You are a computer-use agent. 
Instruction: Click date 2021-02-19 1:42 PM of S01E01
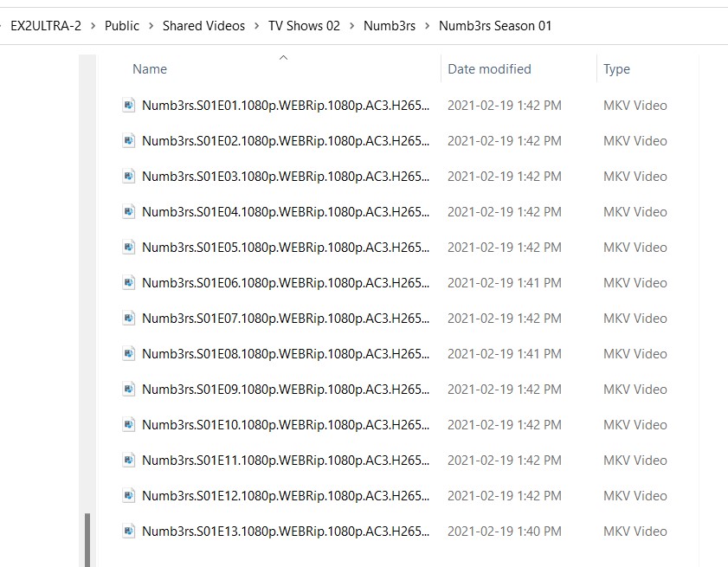(x=504, y=106)
